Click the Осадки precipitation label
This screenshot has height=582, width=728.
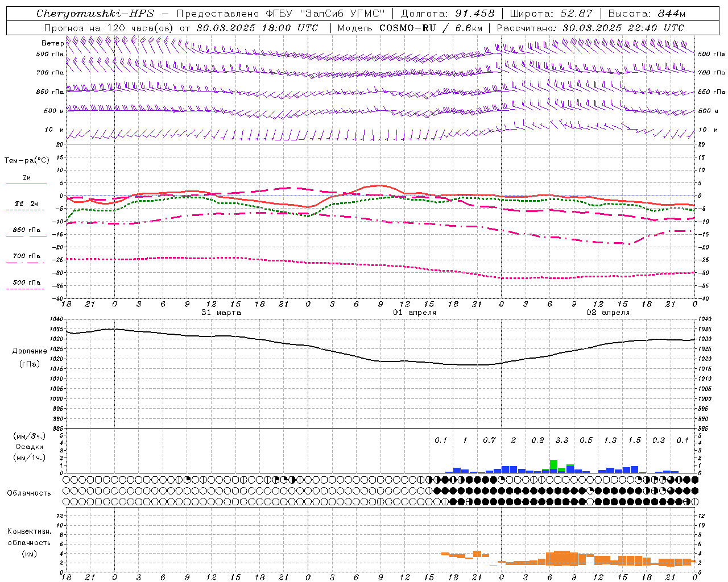[x=29, y=447]
